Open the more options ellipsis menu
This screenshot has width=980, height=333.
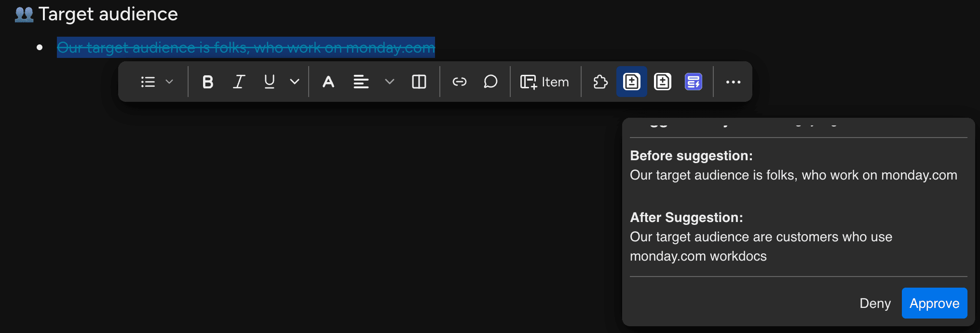coord(733,82)
